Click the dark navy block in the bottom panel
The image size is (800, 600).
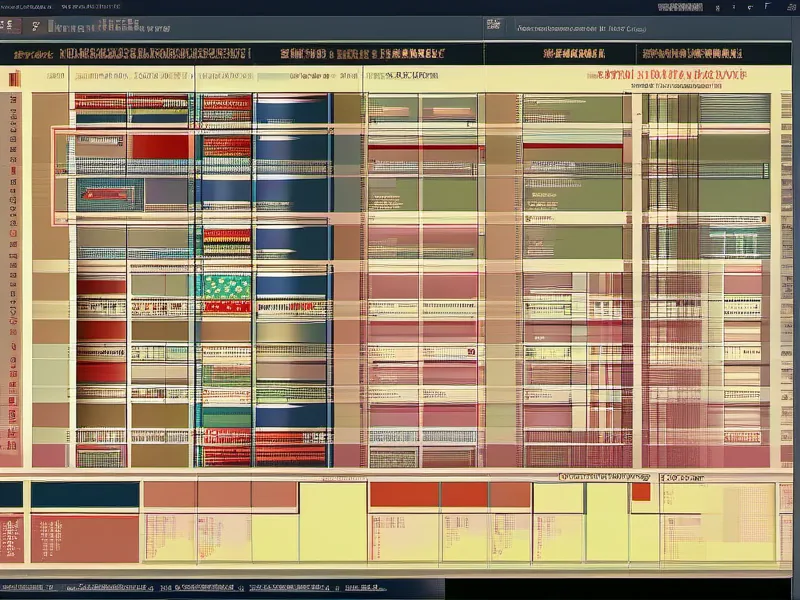click(85, 495)
